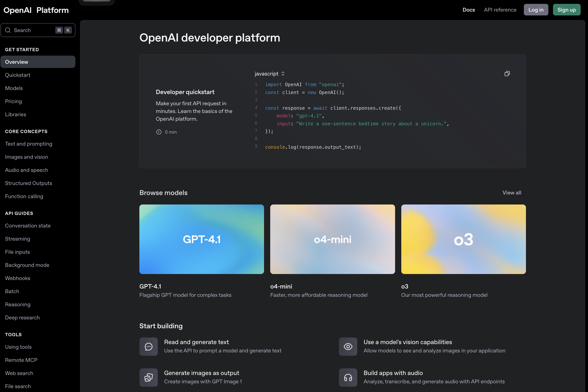The height and width of the screenshot is (392, 588).
Task: Click the eye icon for vision capabilities
Action: [348, 346]
